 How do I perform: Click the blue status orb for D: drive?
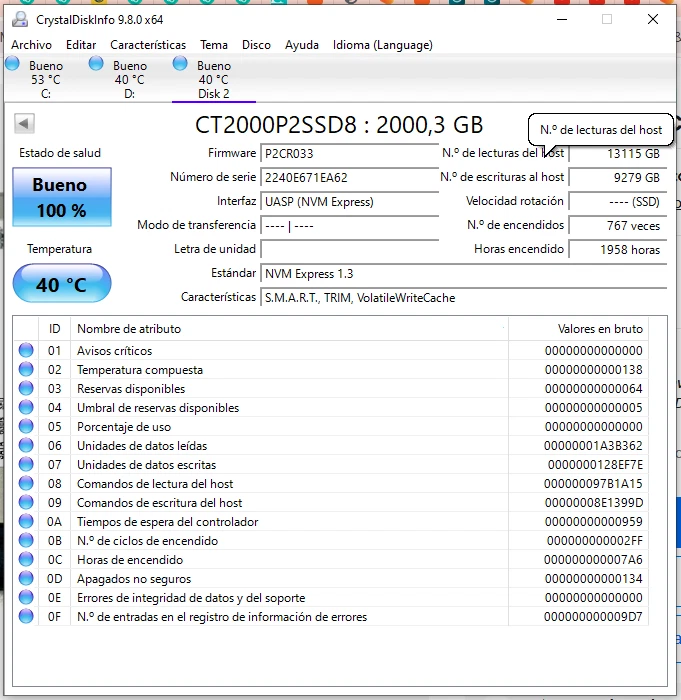pyautogui.click(x=96, y=63)
